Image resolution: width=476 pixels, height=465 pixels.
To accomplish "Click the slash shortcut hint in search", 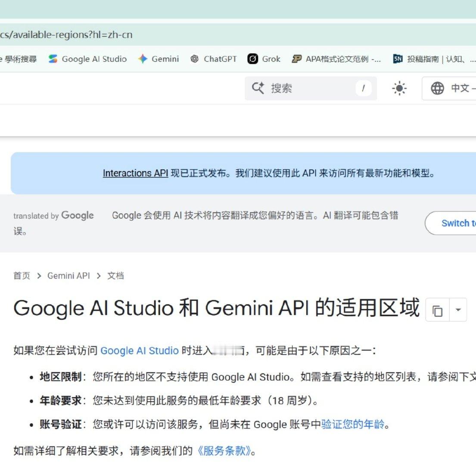I will coord(364,88).
